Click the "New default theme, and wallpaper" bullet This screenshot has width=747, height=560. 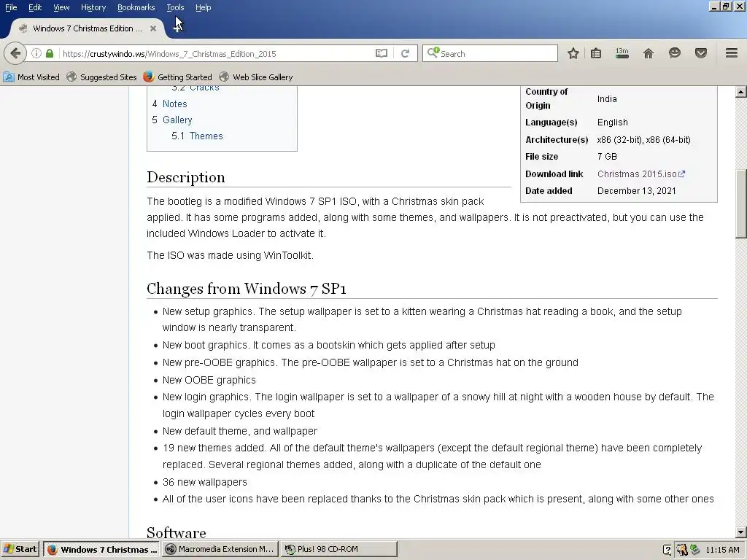pos(239,432)
